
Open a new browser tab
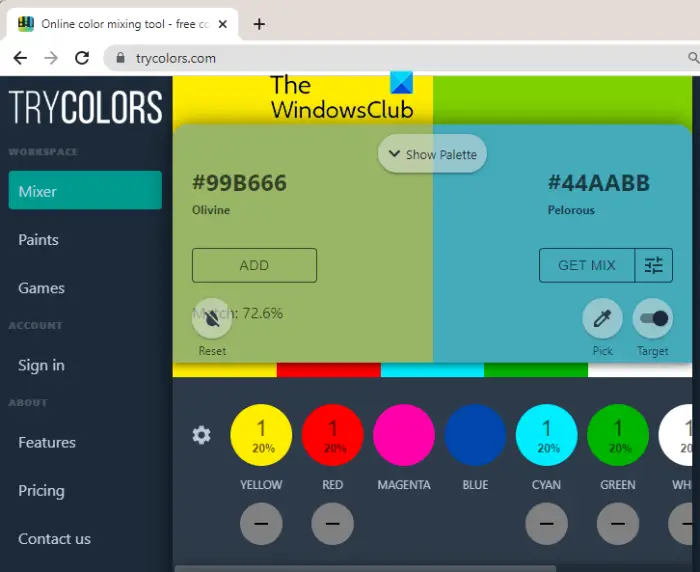tap(259, 24)
